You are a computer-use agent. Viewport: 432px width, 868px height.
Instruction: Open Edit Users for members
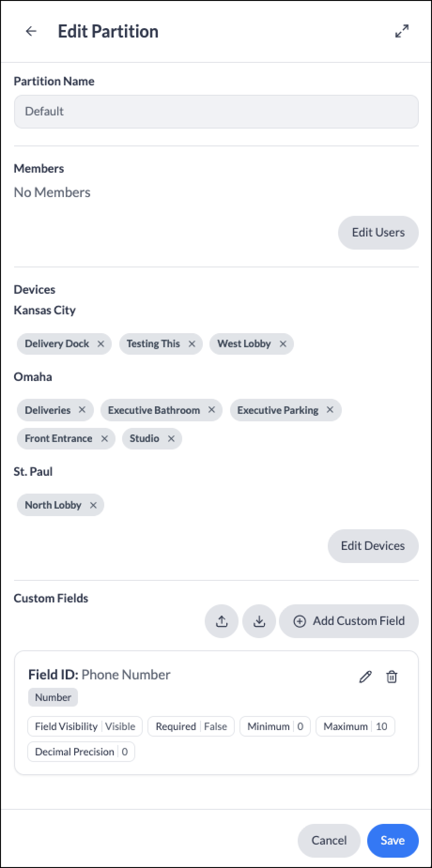click(x=378, y=233)
